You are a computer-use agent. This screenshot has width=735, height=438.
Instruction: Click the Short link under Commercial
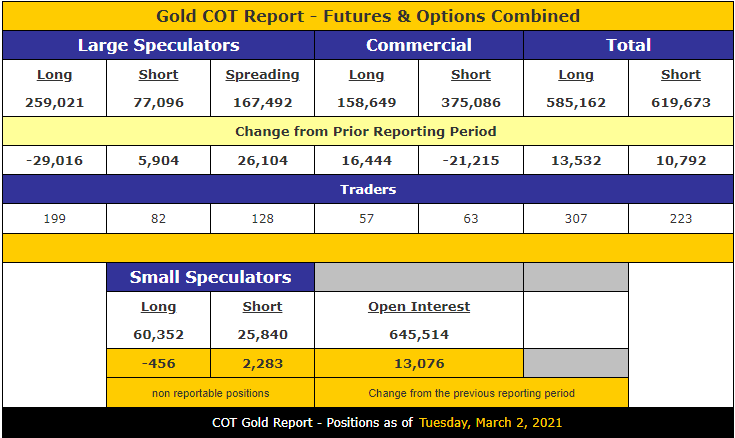[x=470, y=75]
